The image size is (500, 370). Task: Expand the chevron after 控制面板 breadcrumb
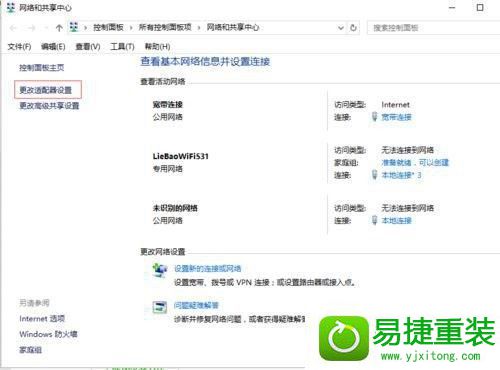(131, 28)
